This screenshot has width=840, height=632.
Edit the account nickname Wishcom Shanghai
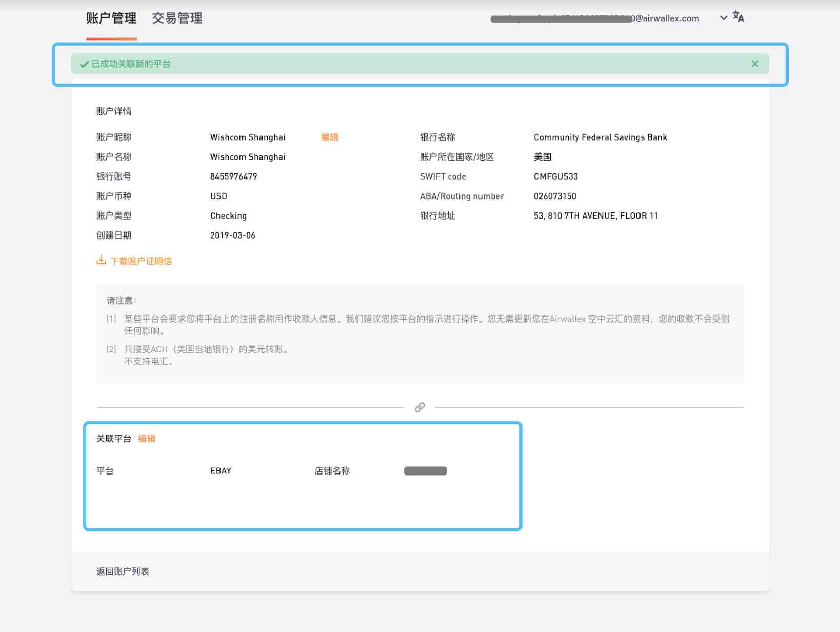[330, 137]
